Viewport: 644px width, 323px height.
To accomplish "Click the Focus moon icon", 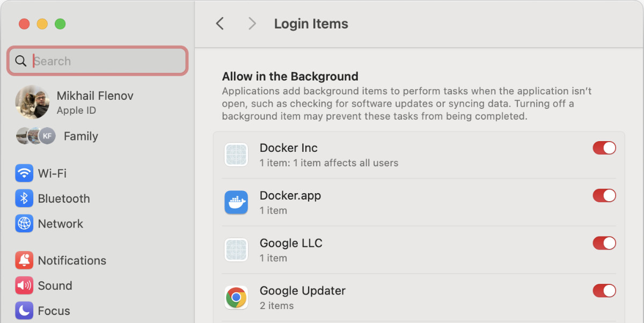I will coord(24,311).
